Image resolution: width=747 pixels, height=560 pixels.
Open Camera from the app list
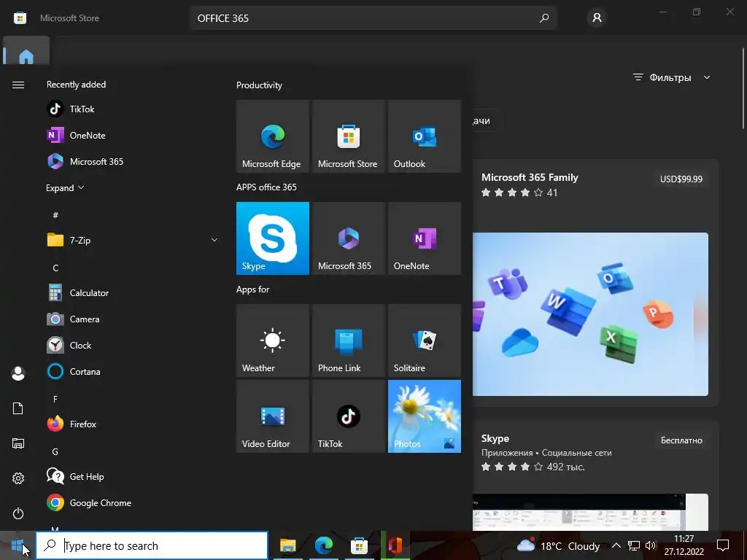click(133, 319)
